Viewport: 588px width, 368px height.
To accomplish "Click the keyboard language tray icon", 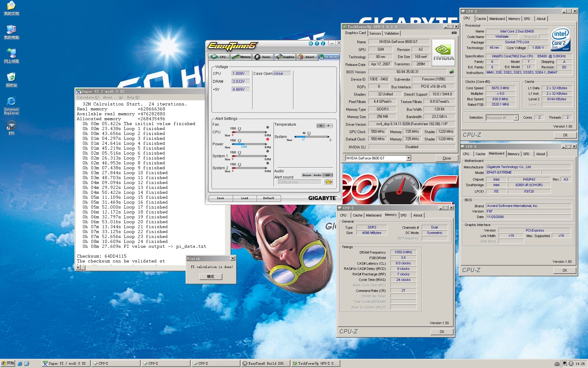I will point(557,364).
